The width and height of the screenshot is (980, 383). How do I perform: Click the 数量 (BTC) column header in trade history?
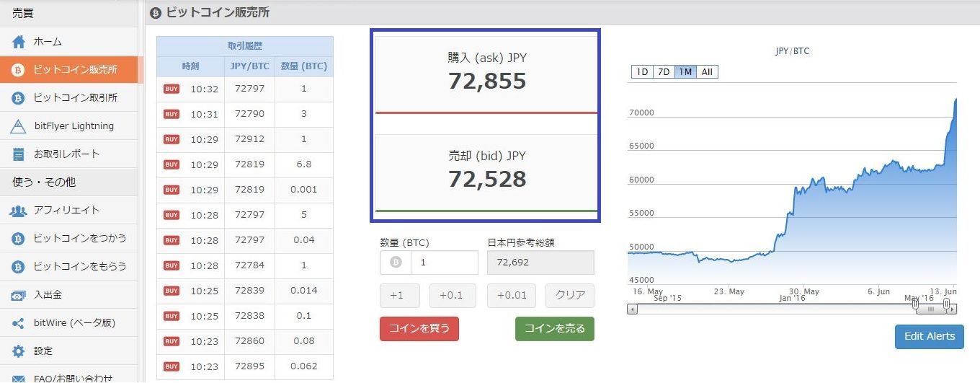point(304,66)
